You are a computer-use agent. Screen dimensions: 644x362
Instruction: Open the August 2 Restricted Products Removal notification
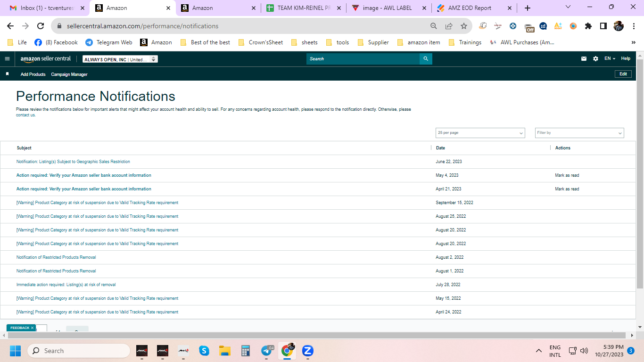(56, 257)
